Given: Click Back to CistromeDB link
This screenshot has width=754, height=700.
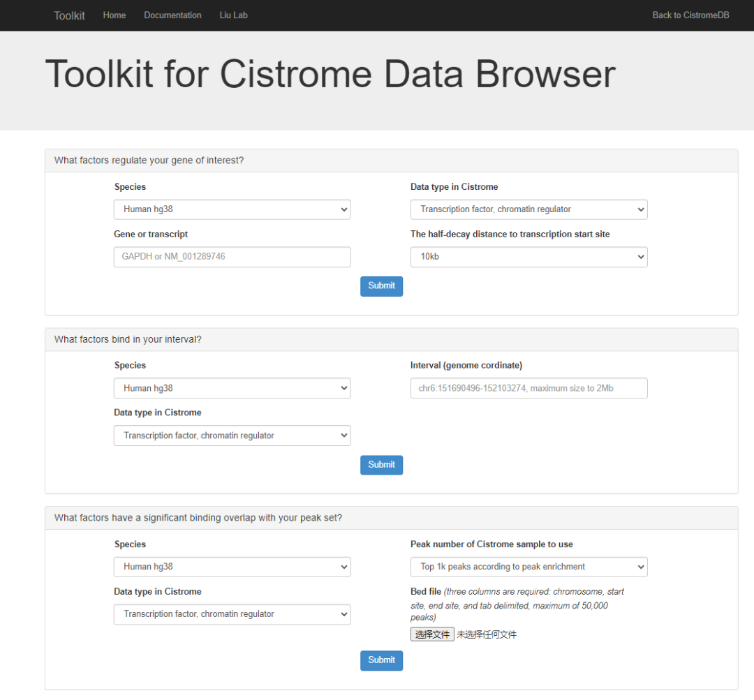Looking at the screenshot, I should (x=690, y=15).
